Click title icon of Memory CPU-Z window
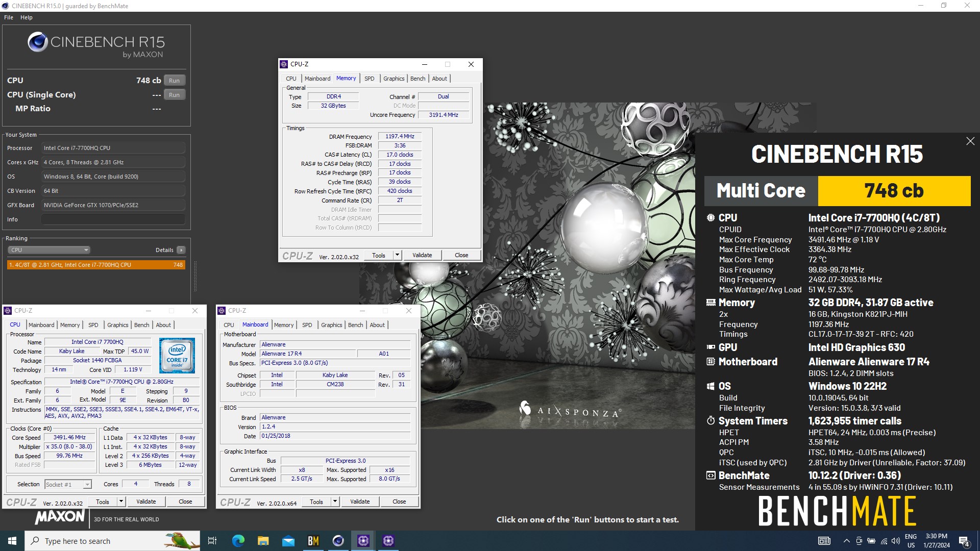980x551 pixels. pyautogui.click(x=284, y=64)
